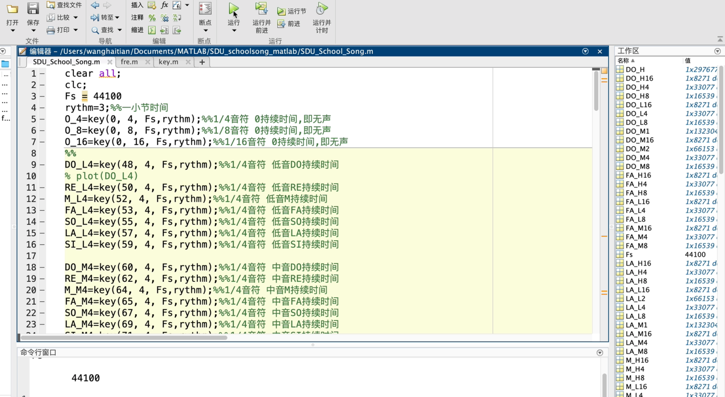
Task: Open the Find (查找) dropdown arrow
Action: click(x=119, y=30)
